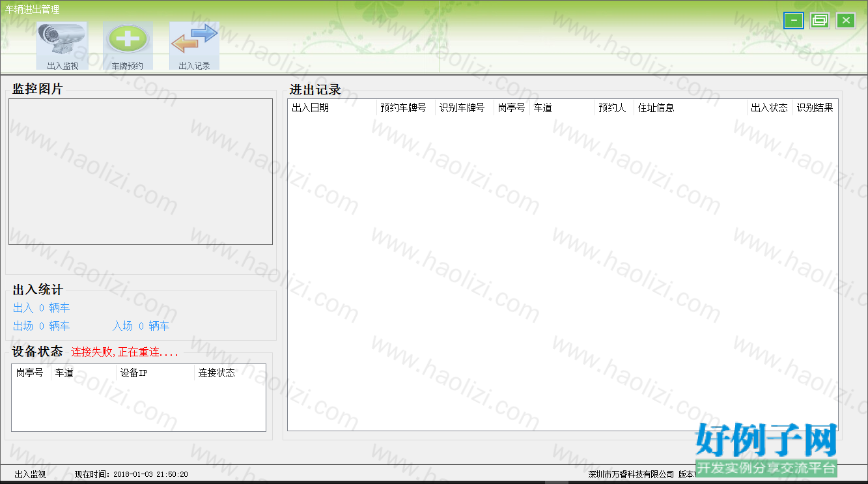
Task: Click the 预约人 column header
Action: 614,108
